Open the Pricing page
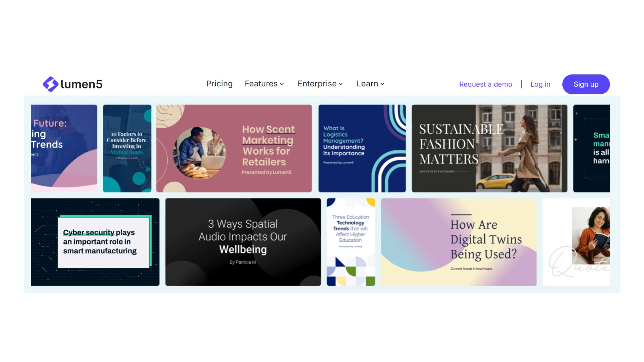This screenshot has height=362, width=644. point(219,84)
